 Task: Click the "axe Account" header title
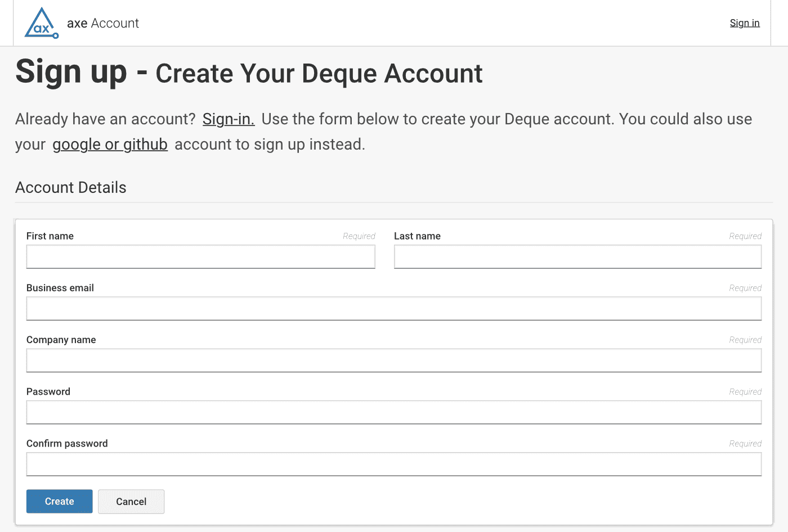[102, 23]
